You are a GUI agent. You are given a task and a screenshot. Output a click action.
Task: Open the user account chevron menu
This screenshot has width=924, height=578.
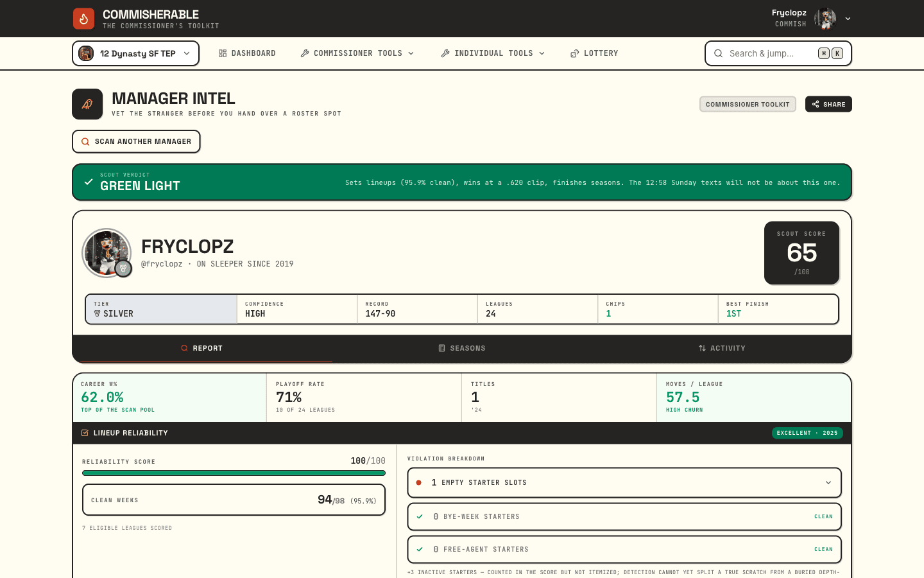[x=848, y=19]
